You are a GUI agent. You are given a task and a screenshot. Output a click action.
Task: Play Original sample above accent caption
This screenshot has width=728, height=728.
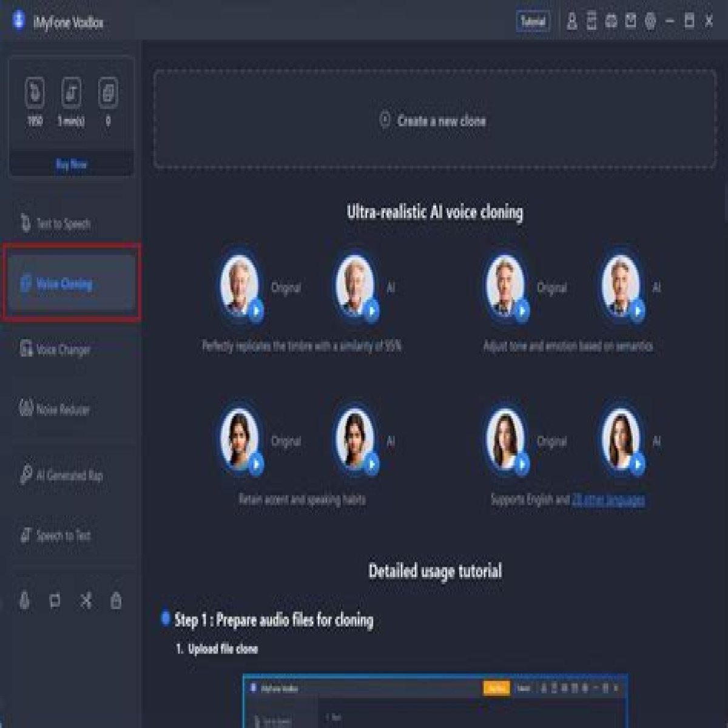pos(255,464)
